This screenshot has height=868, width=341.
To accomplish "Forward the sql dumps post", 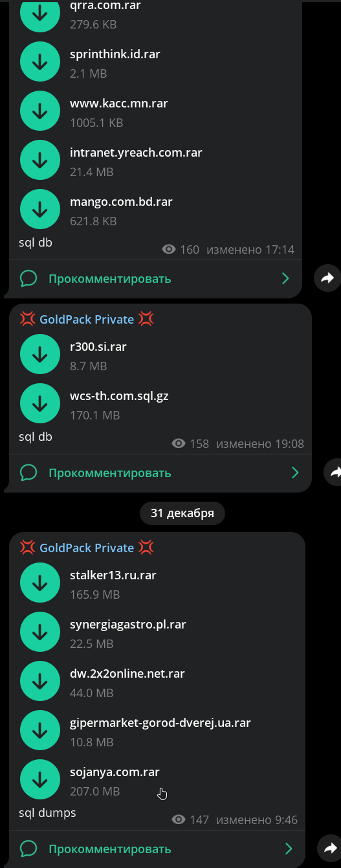I will click(331, 848).
